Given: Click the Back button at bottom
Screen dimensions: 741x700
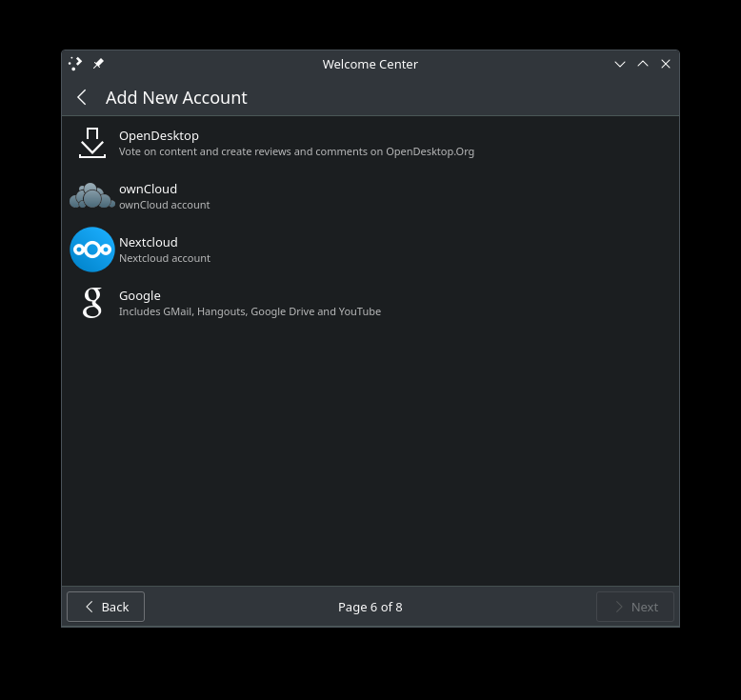Looking at the screenshot, I should pos(106,607).
